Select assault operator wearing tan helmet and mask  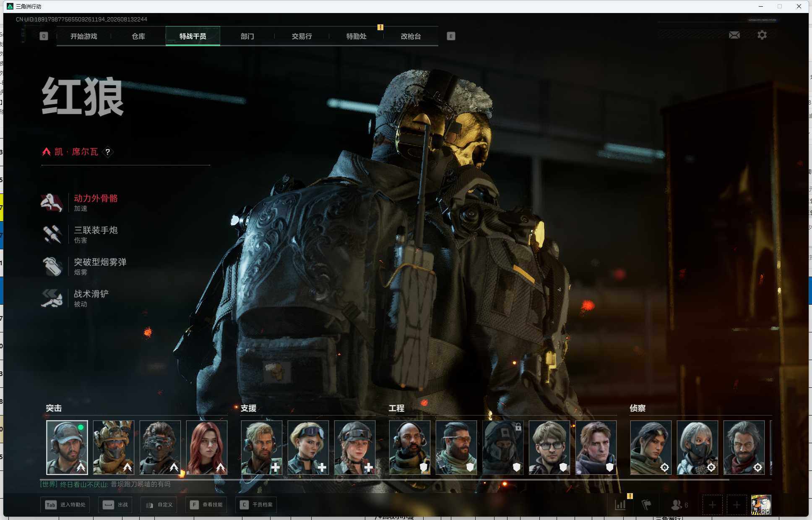pos(114,447)
